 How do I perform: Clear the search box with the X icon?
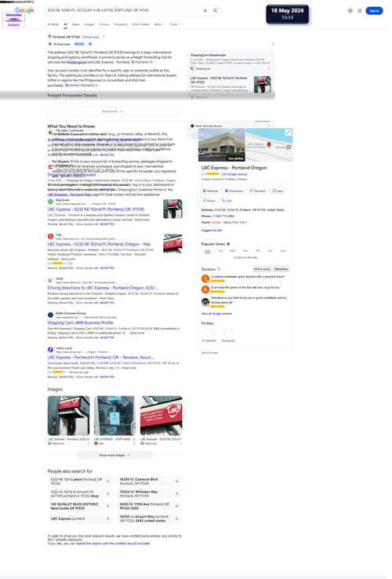point(205,11)
